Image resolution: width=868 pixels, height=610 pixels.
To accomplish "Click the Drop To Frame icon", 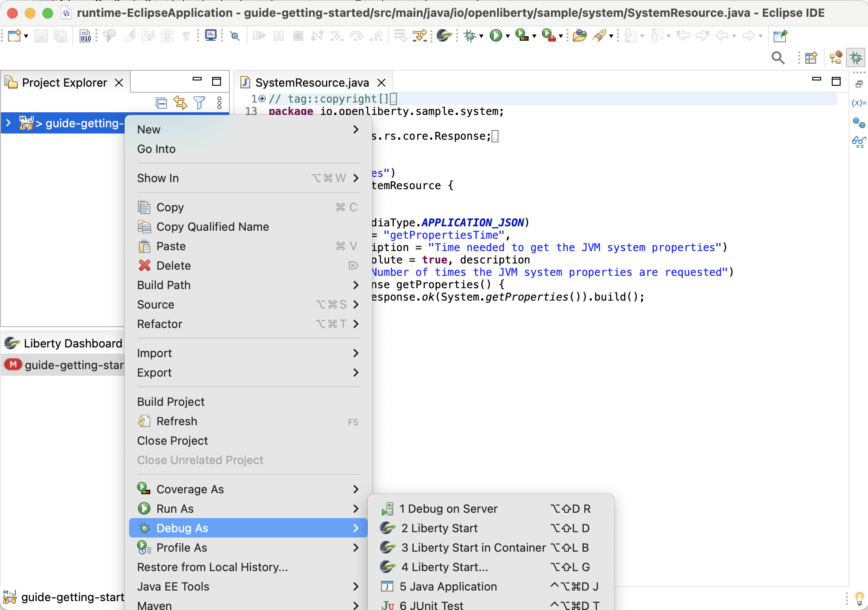I will pyautogui.click(x=400, y=36).
